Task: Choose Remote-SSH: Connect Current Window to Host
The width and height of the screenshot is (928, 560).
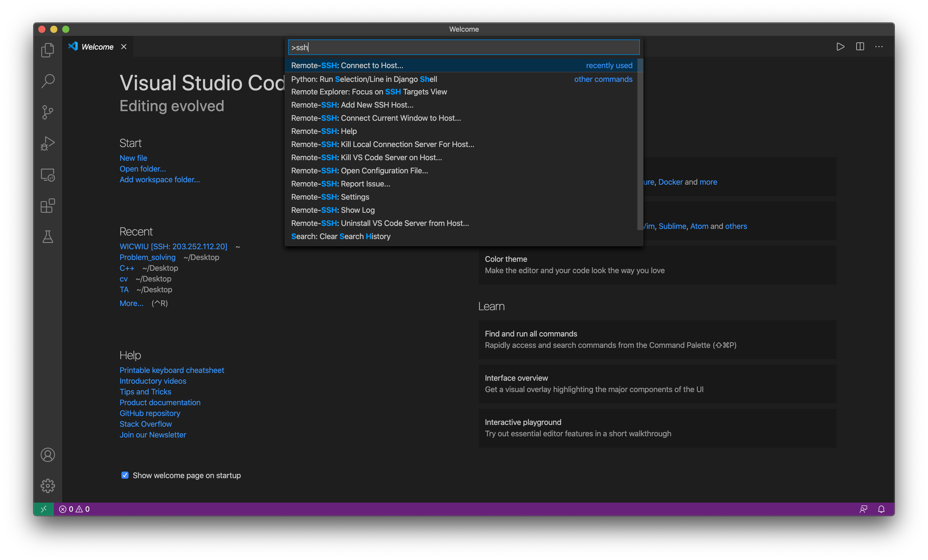Action: 461,118
